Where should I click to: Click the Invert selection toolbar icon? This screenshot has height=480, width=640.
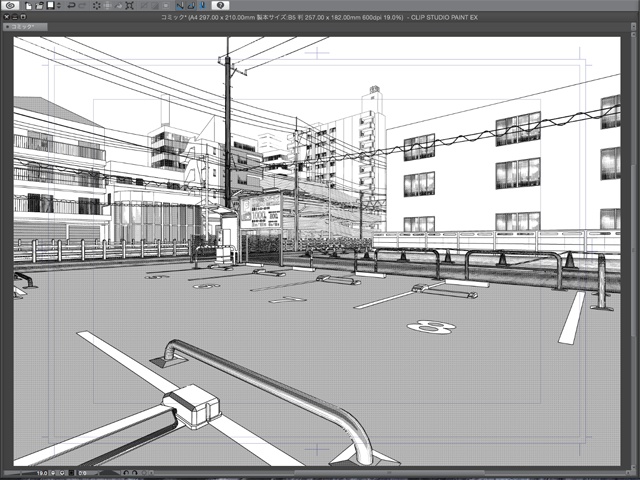point(155,6)
